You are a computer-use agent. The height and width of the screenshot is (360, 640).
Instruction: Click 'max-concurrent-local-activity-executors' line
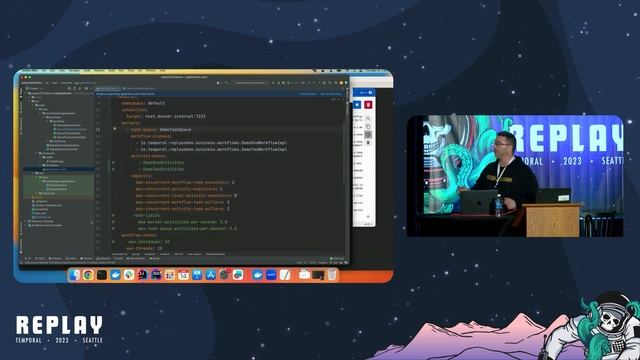186,196
